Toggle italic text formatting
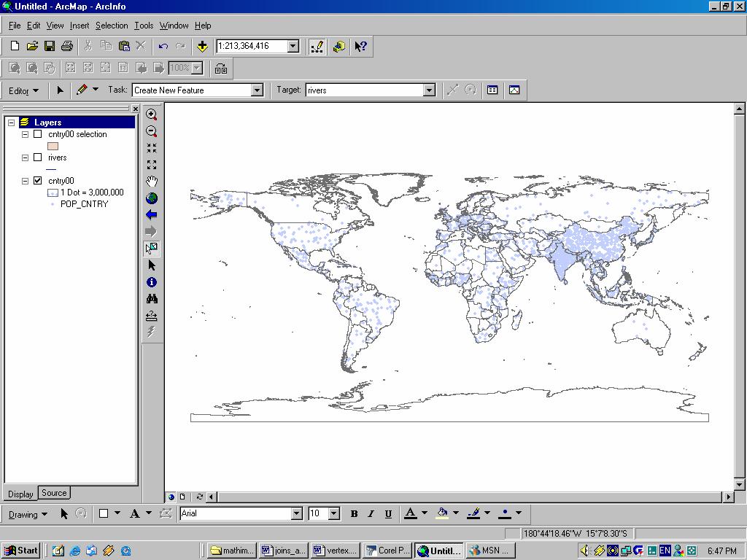Image resolution: width=747 pixels, height=560 pixels. click(371, 514)
